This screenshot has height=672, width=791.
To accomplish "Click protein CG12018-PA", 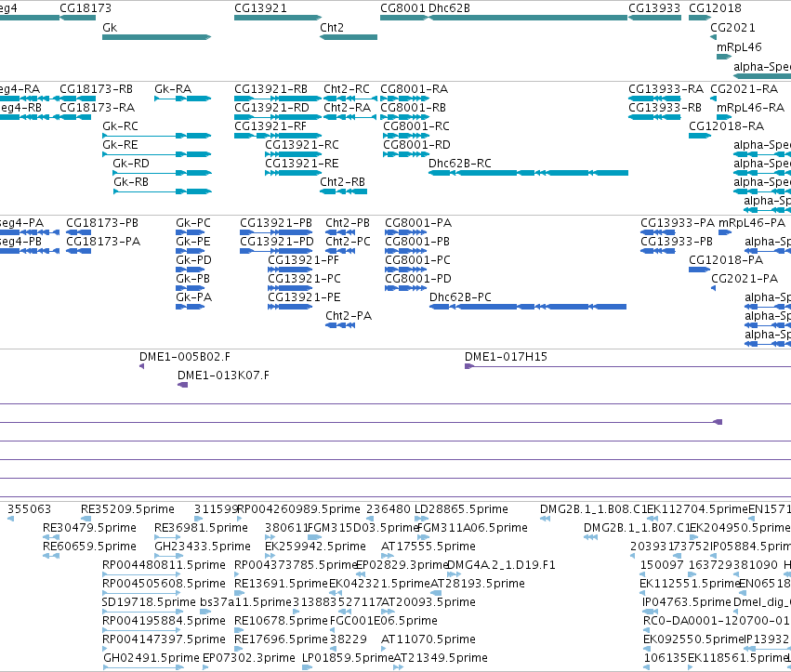I will click(x=726, y=260).
